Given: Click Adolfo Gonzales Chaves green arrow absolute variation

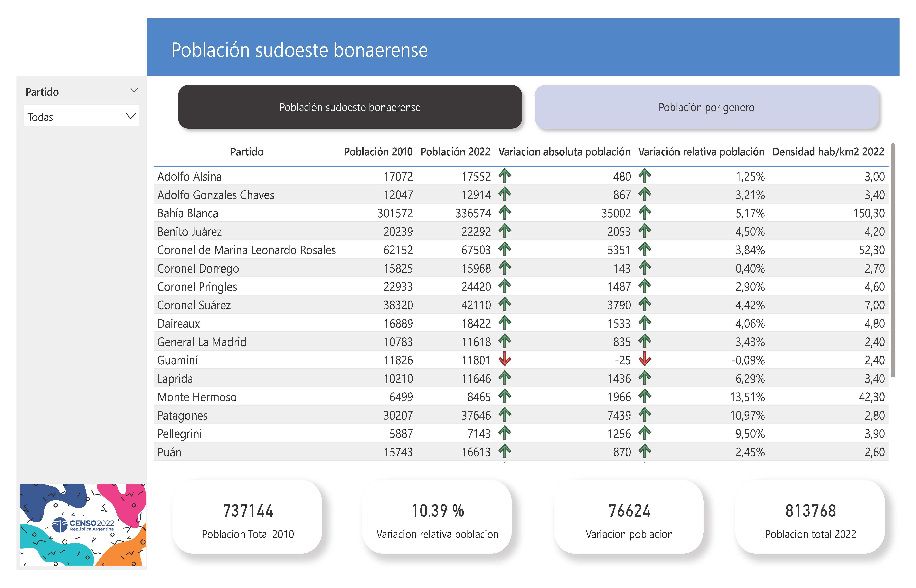Looking at the screenshot, I should coord(505,194).
